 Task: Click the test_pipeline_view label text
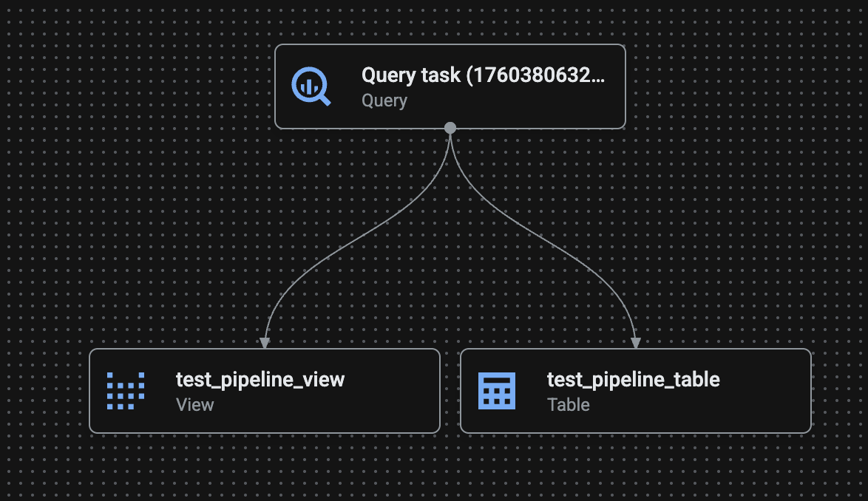[259, 380]
